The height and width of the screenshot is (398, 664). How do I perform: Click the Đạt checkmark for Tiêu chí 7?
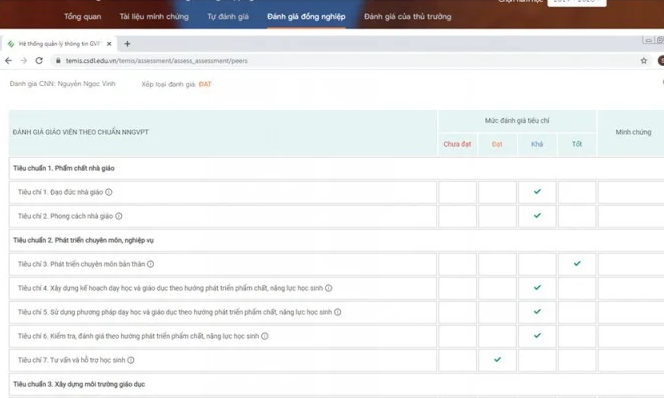point(498,359)
